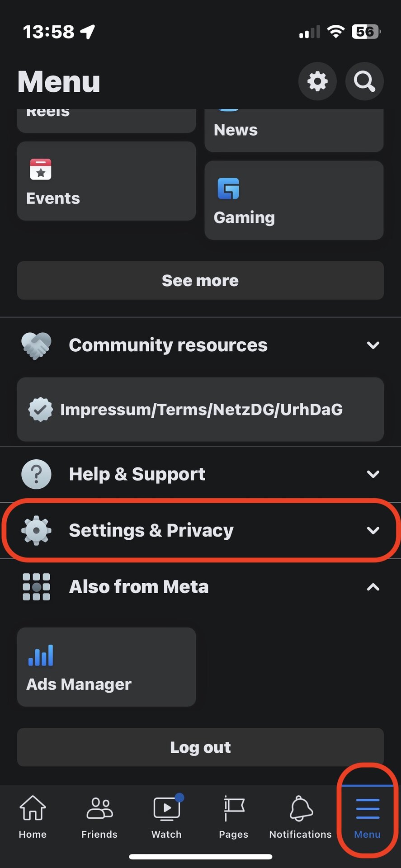Tap the Also from Meta grid icon
The image size is (401, 868).
[x=36, y=587]
